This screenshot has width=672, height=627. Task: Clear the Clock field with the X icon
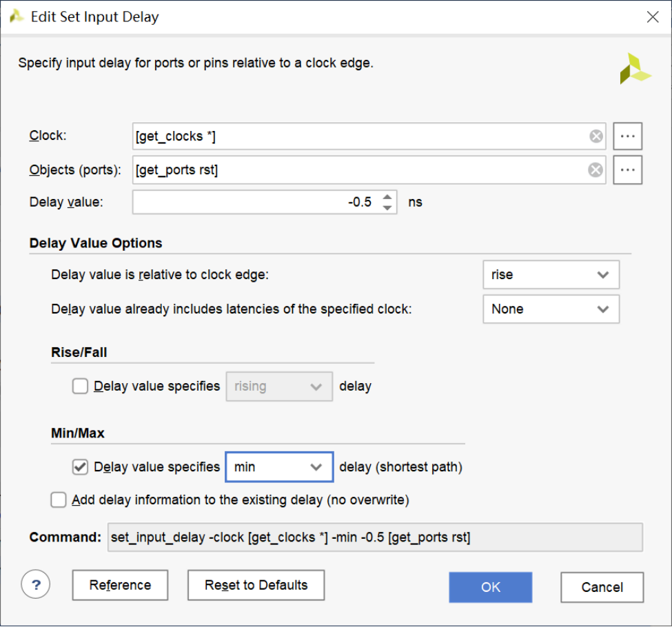596,136
